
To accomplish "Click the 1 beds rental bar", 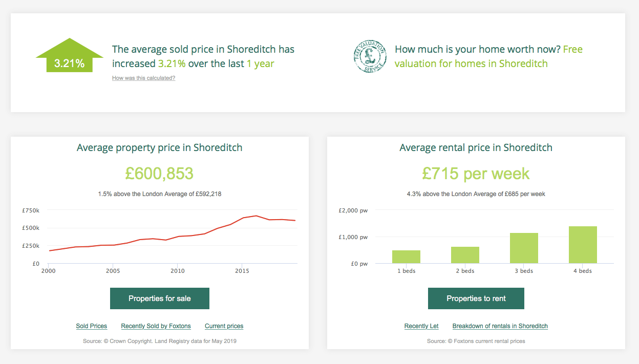I will [x=406, y=256].
